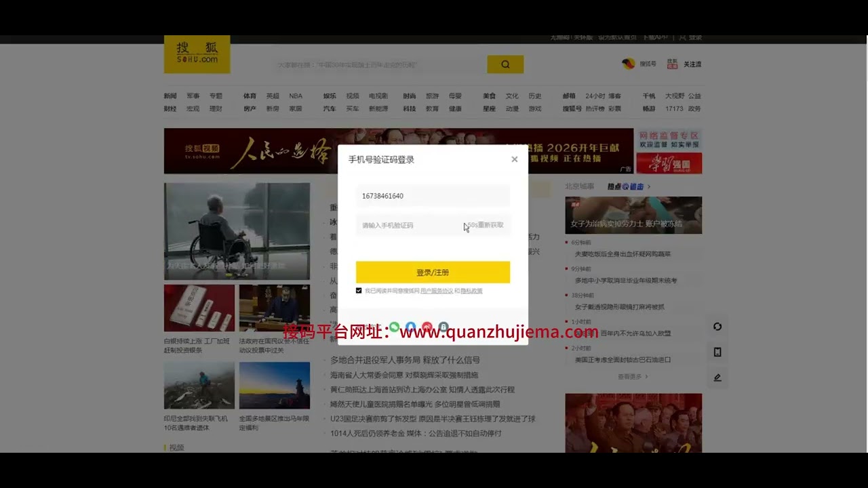Screen dimensions: 868x488
Task: Click the Sohu logo
Action: tap(197, 54)
